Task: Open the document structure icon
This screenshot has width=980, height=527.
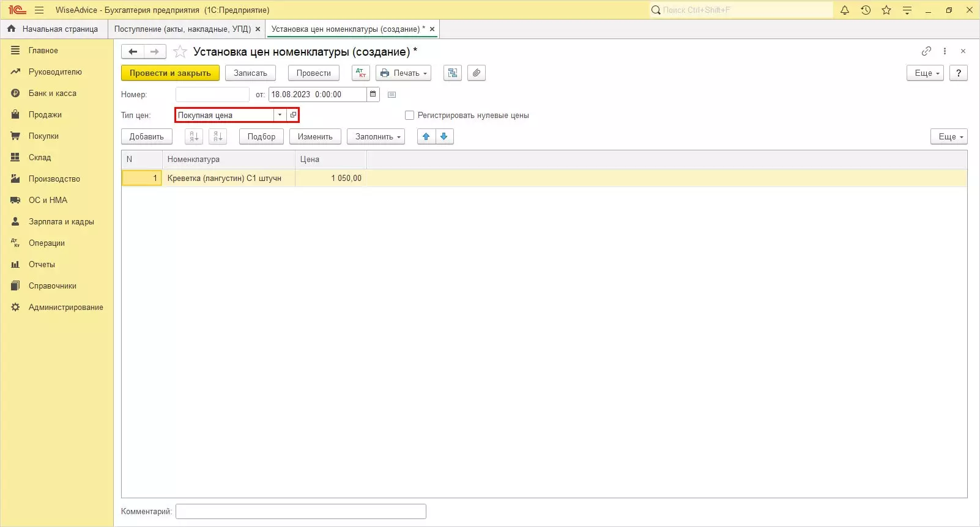Action: coord(453,73)
